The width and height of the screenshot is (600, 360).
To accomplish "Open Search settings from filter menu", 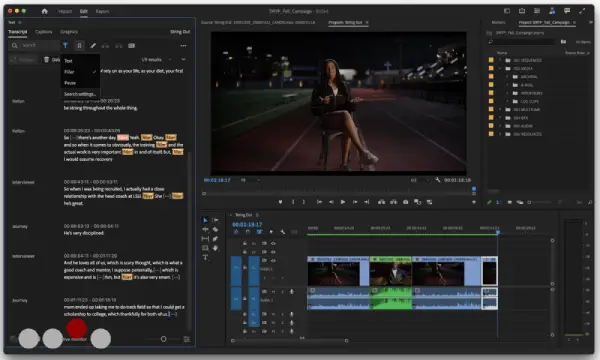I will coord(80,94).
